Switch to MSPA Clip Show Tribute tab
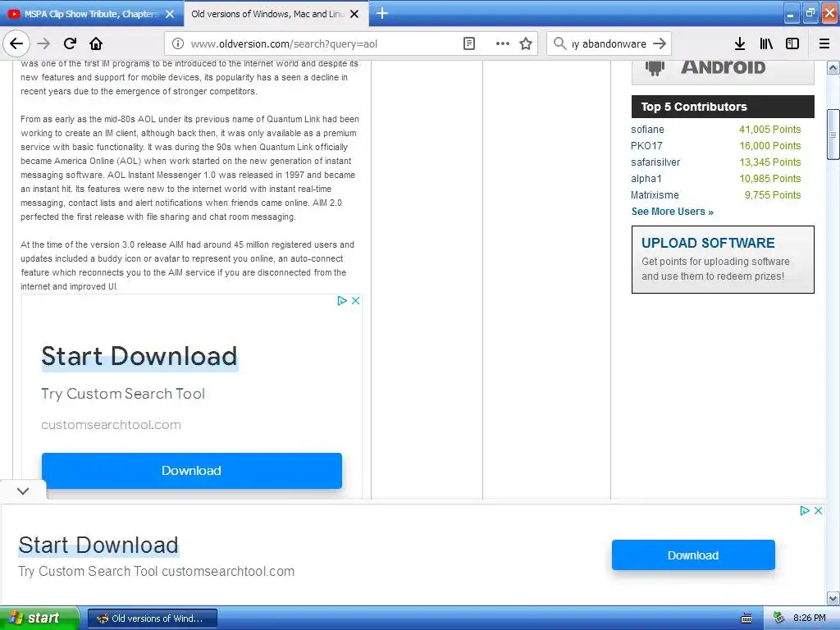 pyautogui.click(x=91, y=14)
